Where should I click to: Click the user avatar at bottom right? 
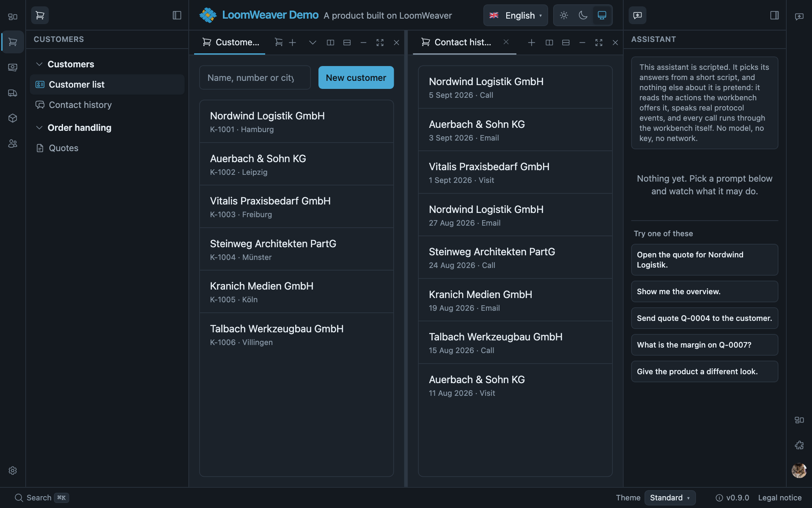pos(799,470)
